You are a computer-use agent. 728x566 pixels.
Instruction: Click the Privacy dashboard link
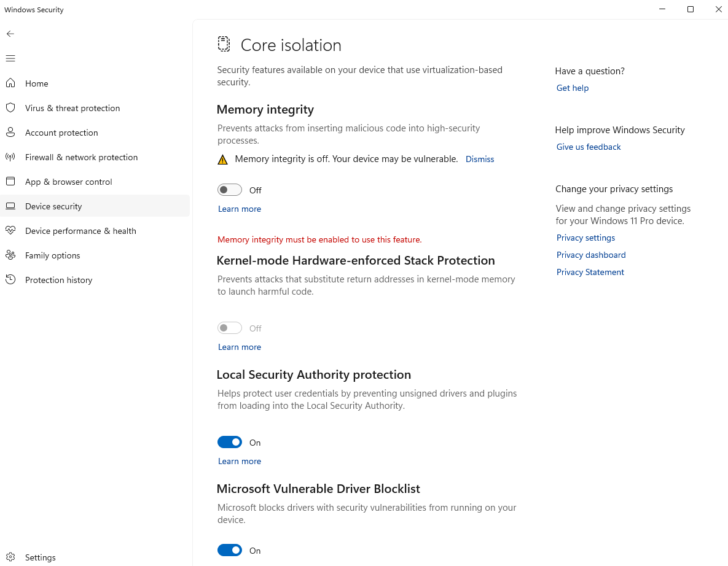591,255
